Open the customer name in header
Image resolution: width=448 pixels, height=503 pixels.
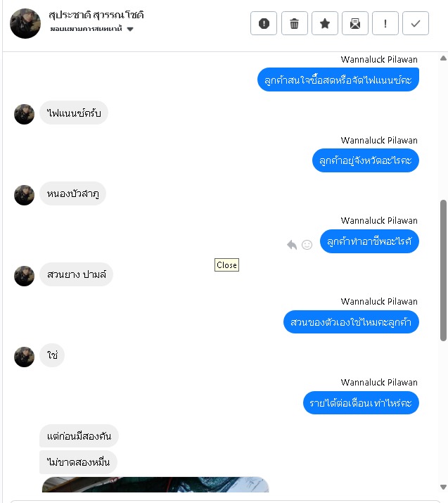96,15
